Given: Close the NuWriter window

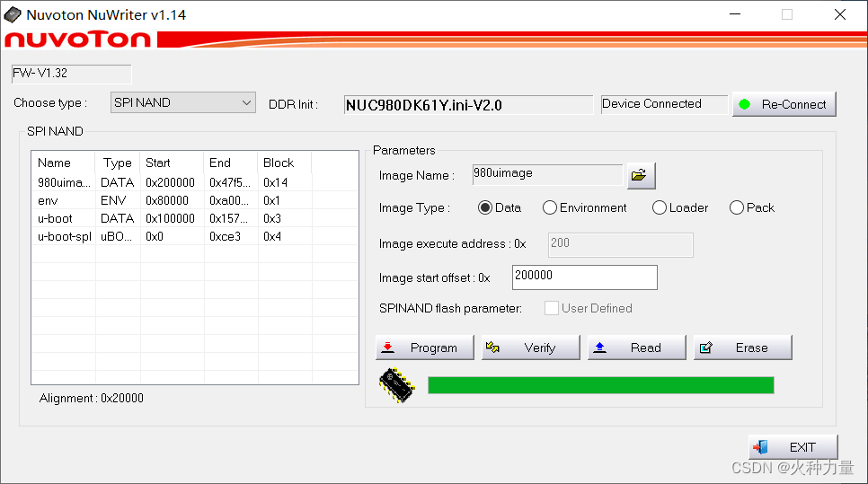Looking at the screenshot, I should coord(840,15).
